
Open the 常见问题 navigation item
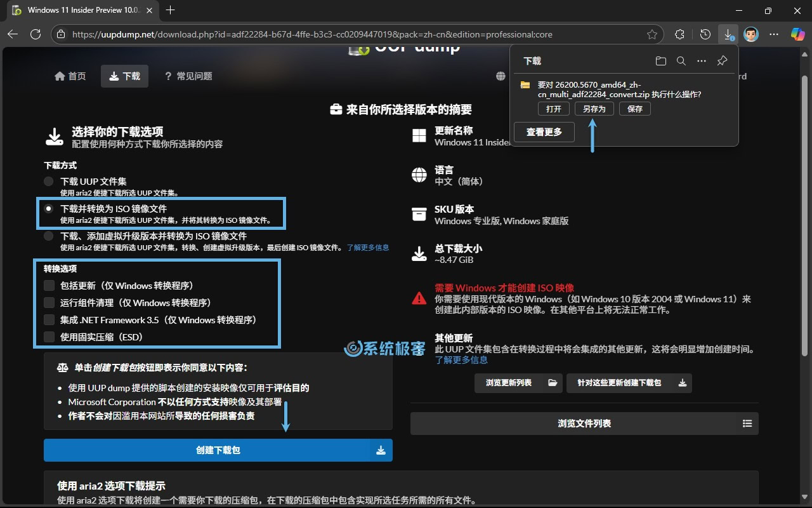point(188,76)
